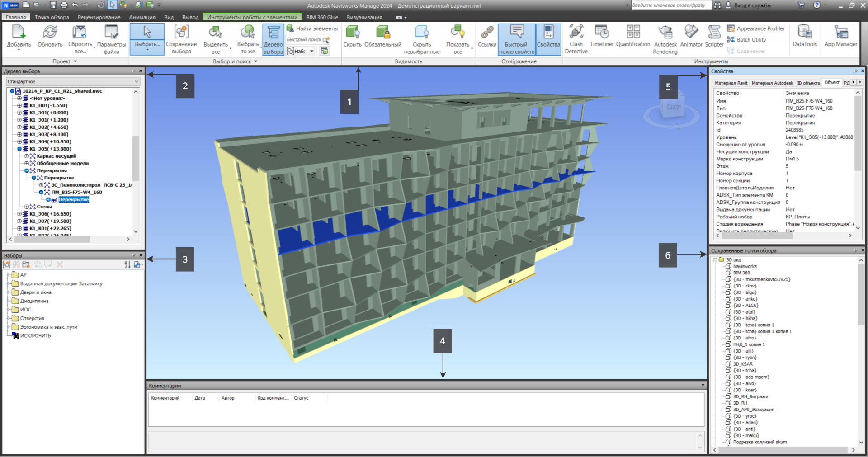Open the BIM 360 Glue tab
Image resolution: width=868 pixels, height=457 pixels.
tap(322, 17)
